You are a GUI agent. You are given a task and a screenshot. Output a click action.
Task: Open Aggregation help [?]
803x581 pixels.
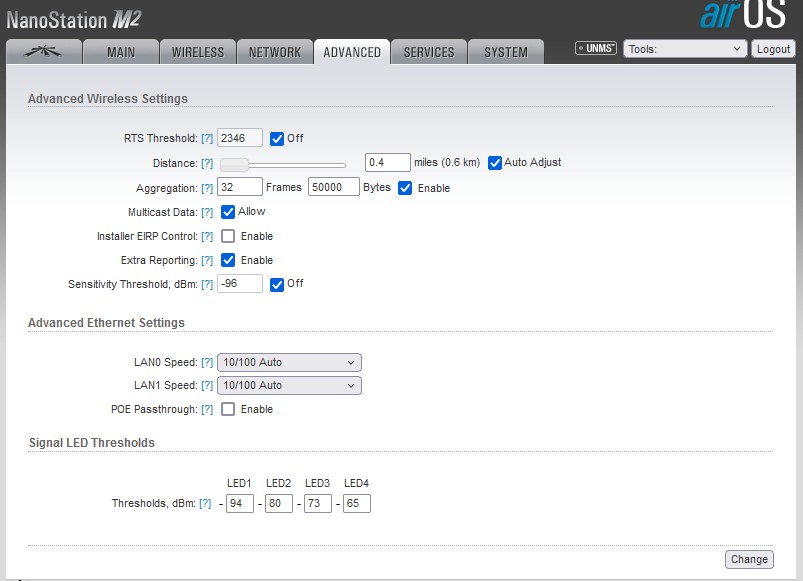pos(207,188)
